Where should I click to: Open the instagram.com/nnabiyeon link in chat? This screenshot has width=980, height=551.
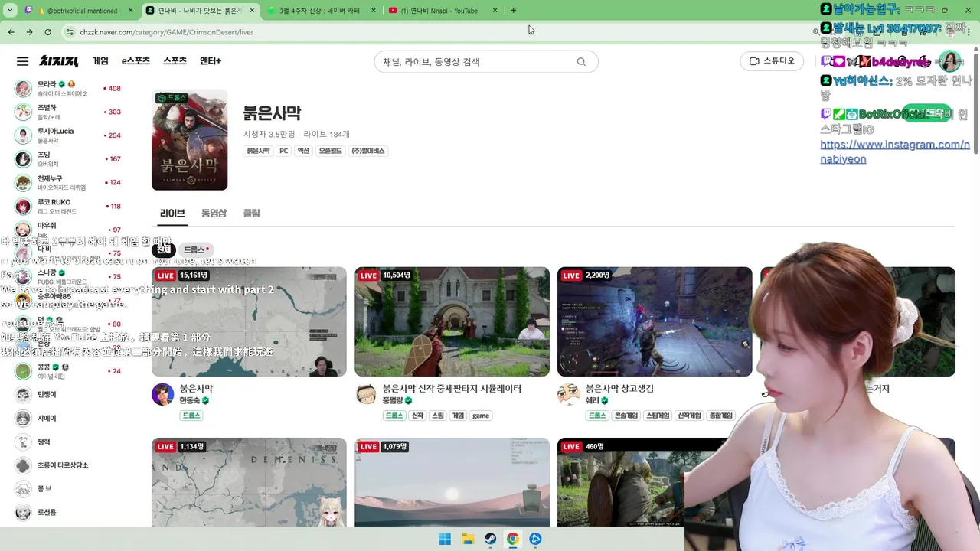[895, 152]
